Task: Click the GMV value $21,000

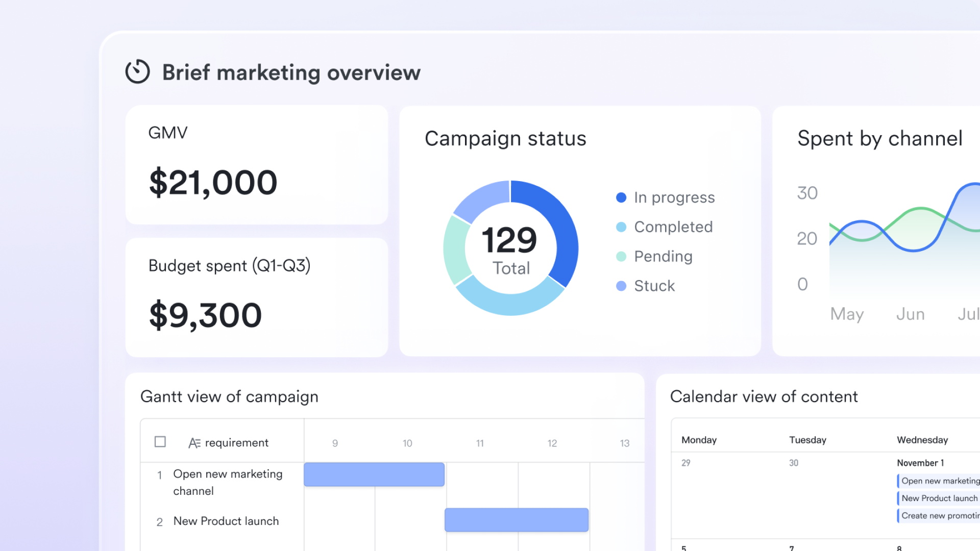Action: (213, 183)
